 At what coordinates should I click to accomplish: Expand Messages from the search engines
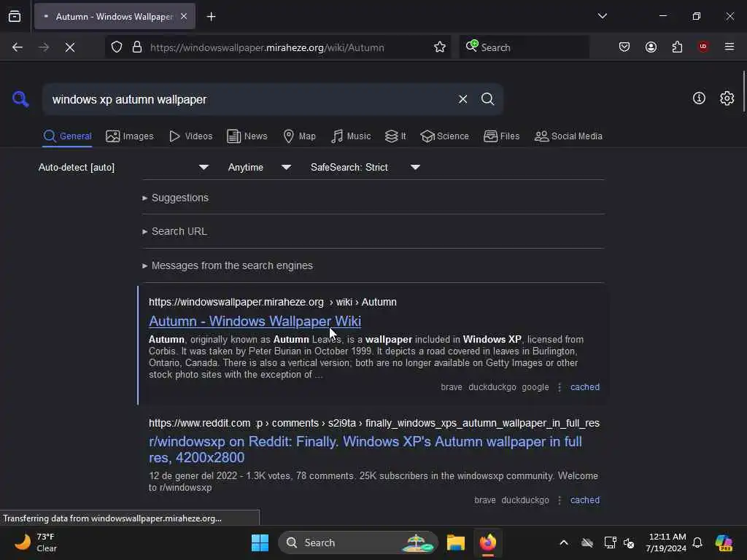point(228,265)
